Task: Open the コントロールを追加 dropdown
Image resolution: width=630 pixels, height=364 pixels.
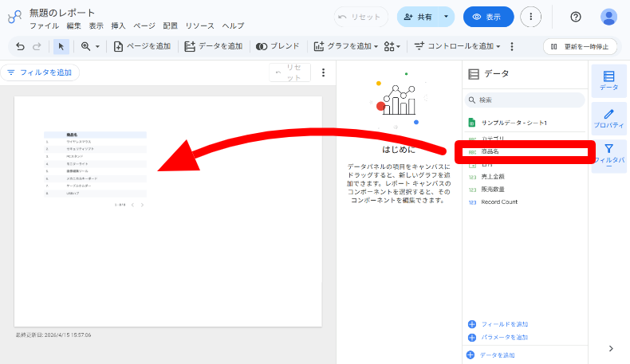Action: coord(458,46)
